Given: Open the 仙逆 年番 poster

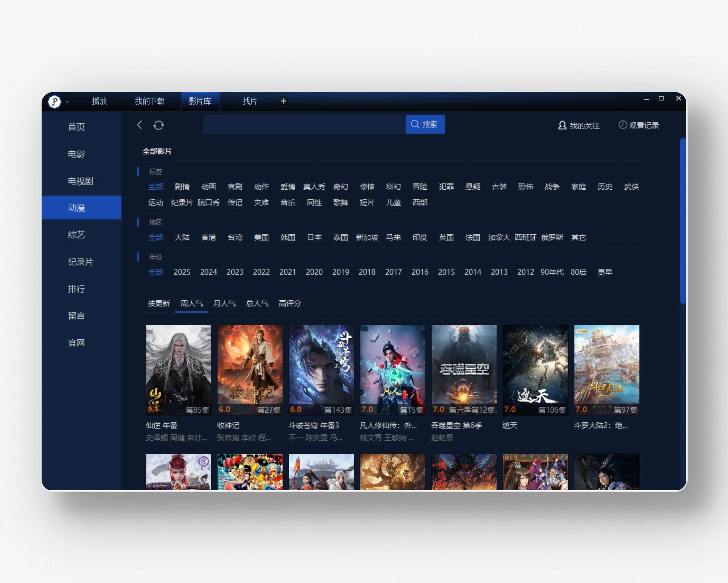Looking at the screenshot, I should [179, 370].
